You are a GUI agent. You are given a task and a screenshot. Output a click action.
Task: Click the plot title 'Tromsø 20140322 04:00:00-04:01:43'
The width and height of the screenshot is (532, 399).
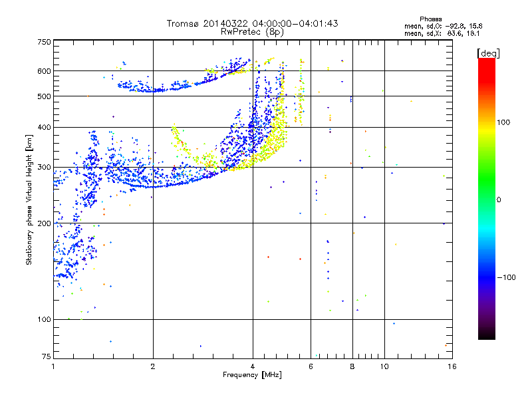click(252, 23)
